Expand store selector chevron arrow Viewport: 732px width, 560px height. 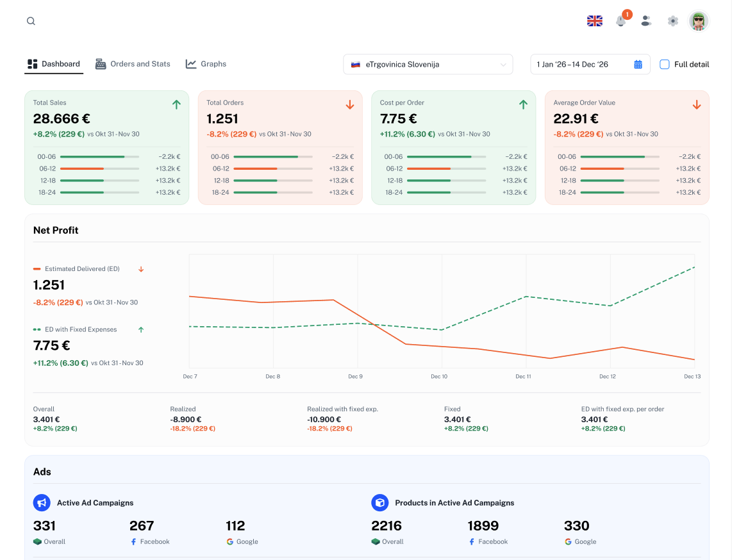503,65
